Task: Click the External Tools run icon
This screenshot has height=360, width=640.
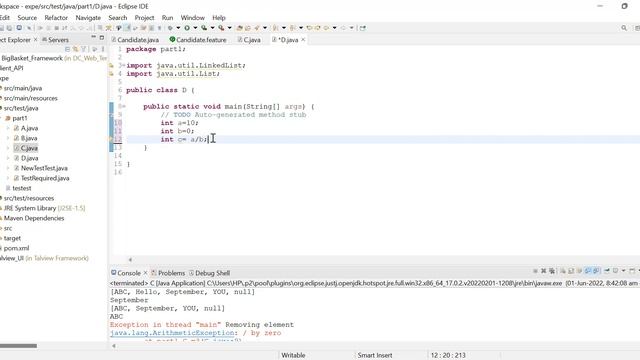Action: tap(221, 28)
